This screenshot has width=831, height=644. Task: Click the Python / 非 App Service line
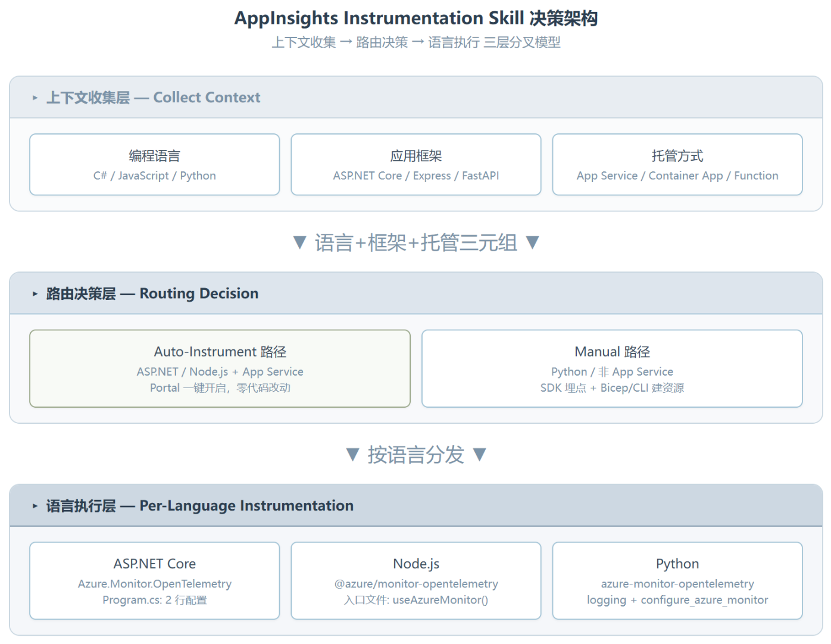(612, 371)
